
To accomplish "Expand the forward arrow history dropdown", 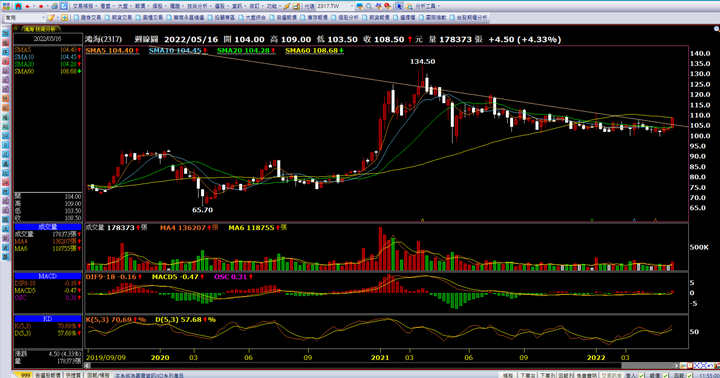I will coord(47,6).
